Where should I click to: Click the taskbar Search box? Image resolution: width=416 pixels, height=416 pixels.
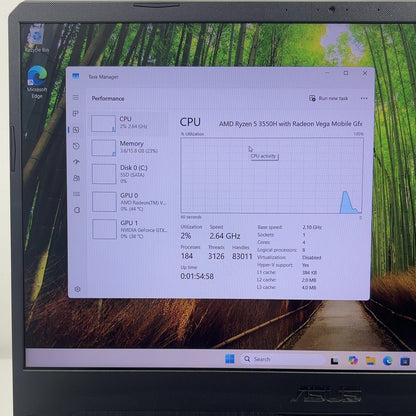click(283, 359)
